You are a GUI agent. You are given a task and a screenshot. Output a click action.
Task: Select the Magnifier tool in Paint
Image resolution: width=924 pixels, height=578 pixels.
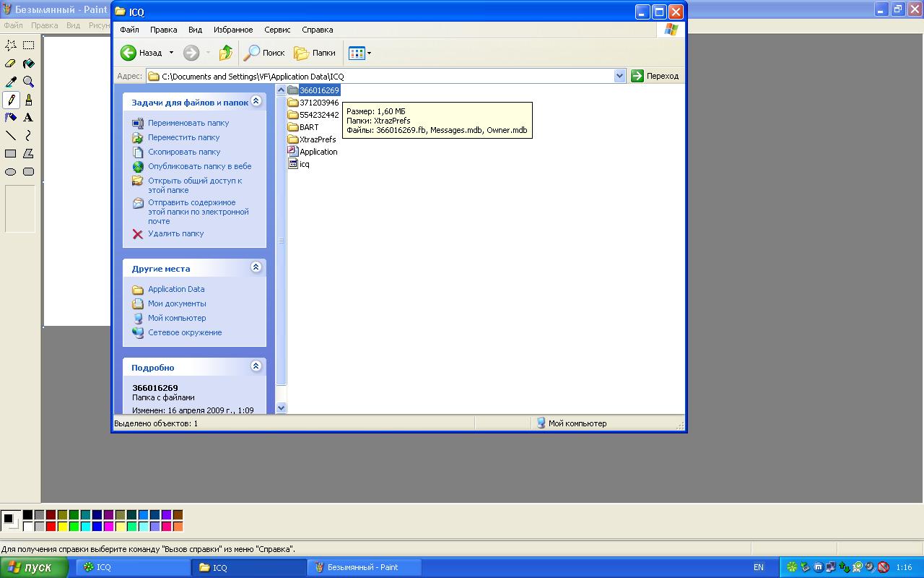(x=29, y=82)
